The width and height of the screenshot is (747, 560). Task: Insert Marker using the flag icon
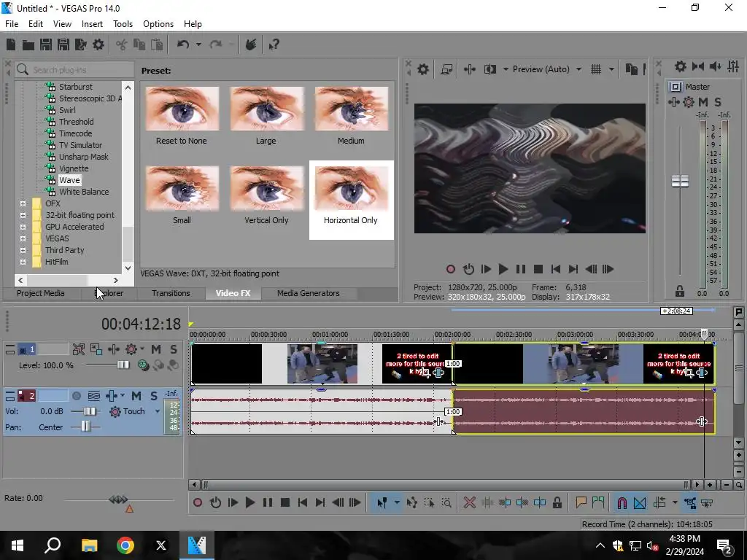point(581,502)
